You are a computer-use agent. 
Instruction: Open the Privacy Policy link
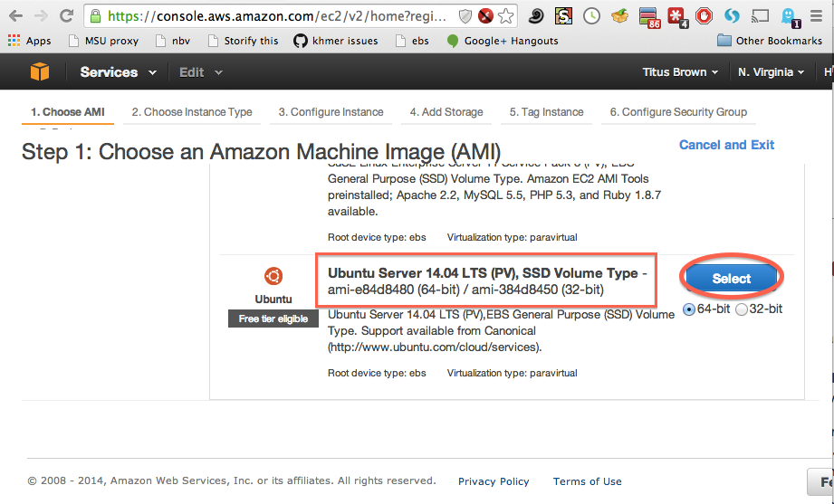(494, 481)
